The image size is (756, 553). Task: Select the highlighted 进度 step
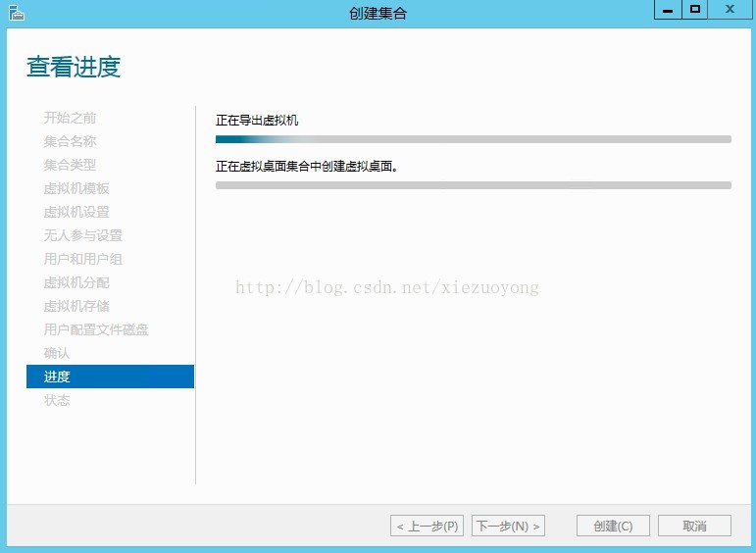coord(110,377)
